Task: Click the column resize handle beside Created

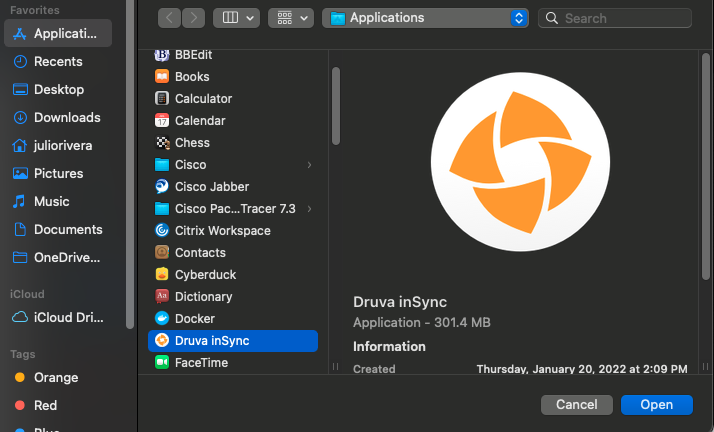Action: (336, 366)
